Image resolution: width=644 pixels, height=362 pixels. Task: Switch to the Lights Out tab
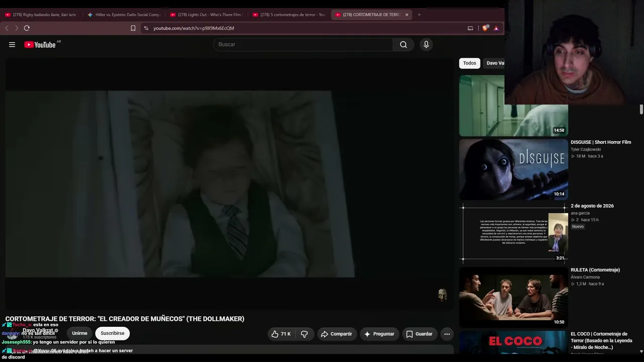(x=206, y=15)
